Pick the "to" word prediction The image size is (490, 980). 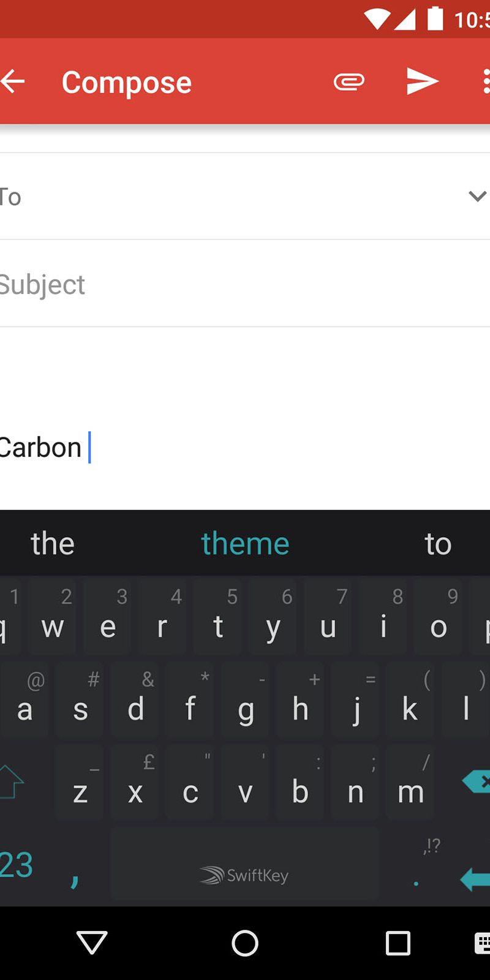pos(437,544)
